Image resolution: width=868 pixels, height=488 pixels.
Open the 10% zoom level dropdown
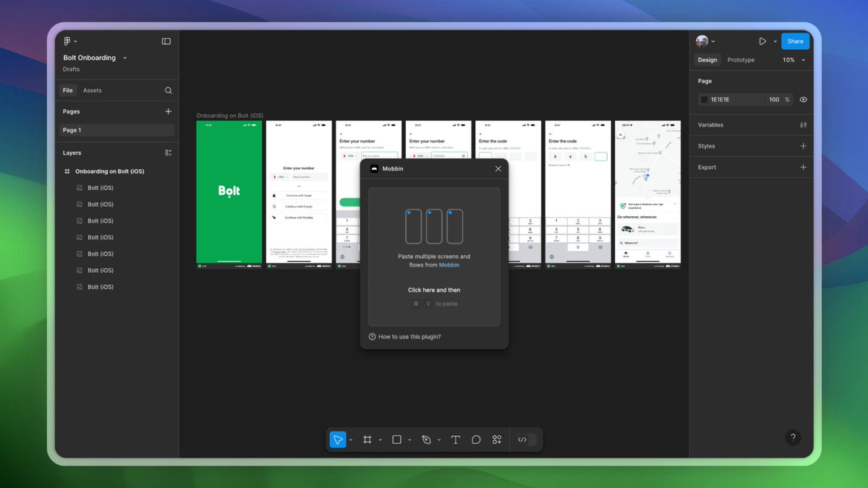click(793, 60)
